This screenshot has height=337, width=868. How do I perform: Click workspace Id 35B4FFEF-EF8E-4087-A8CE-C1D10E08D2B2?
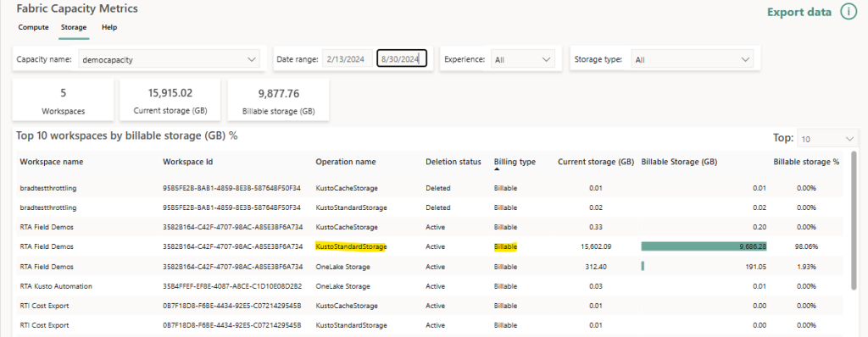[232, 286]
